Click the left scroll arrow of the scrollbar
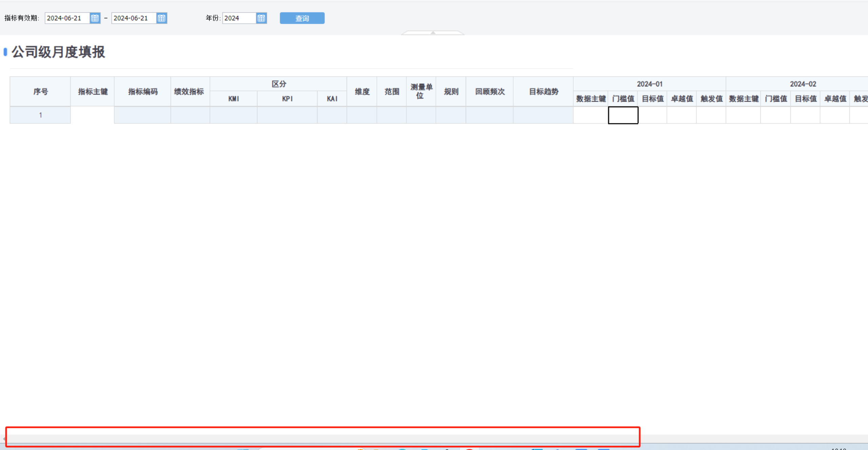Image resolution: width=868 pixels, height=450 pixels. (4, 438)
